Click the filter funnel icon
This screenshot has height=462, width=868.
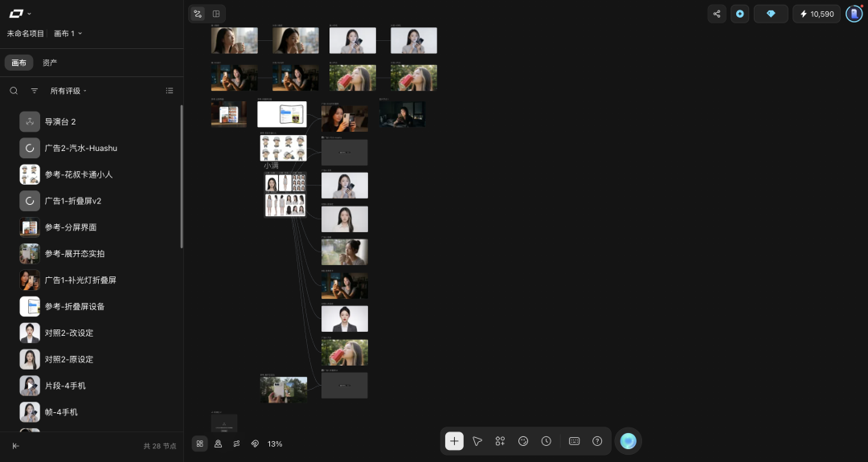pos(35,91)
